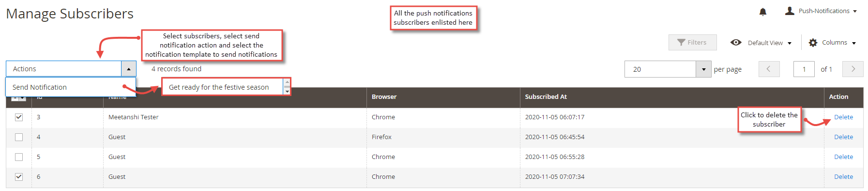Open the notifications bell icon
The height and width of the screenshot is (191, 868).
763,12
